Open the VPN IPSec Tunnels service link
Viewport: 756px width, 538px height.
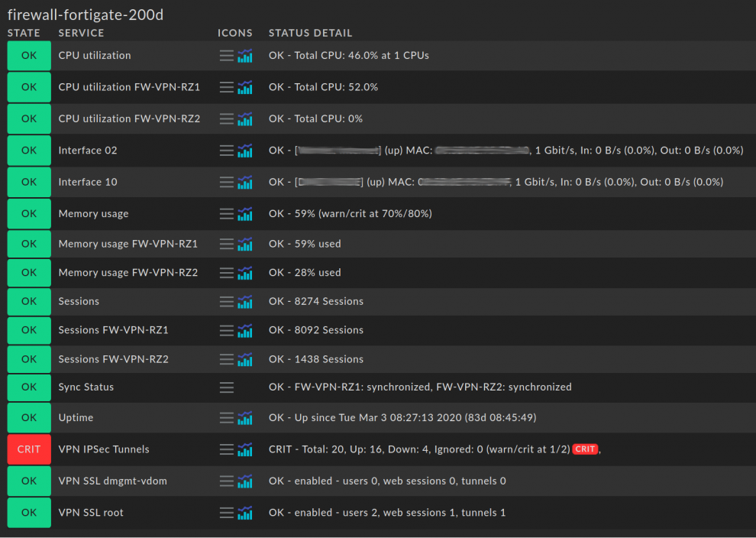pos(104,449)
